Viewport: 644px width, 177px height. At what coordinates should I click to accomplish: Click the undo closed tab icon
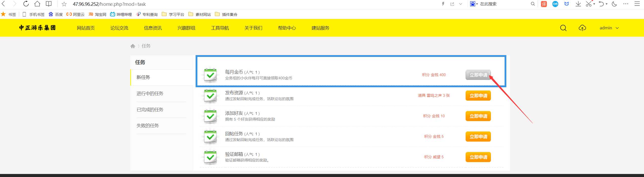[601, 4]
